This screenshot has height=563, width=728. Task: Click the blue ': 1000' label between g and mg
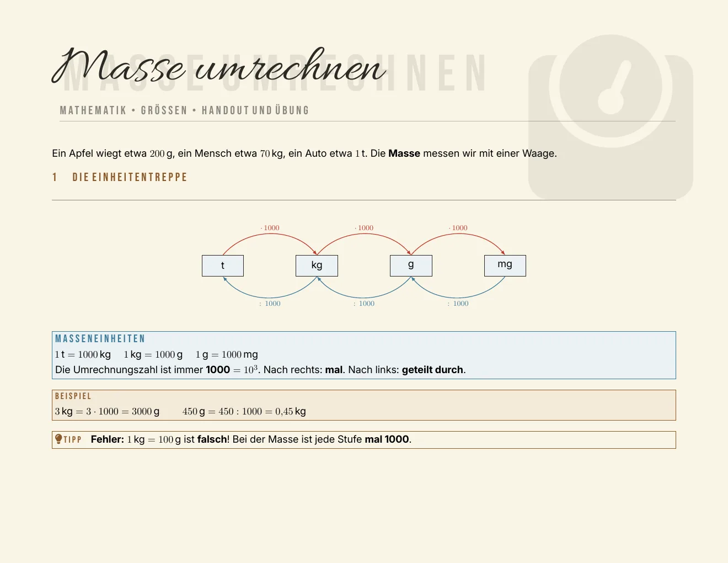coord(458,304)
